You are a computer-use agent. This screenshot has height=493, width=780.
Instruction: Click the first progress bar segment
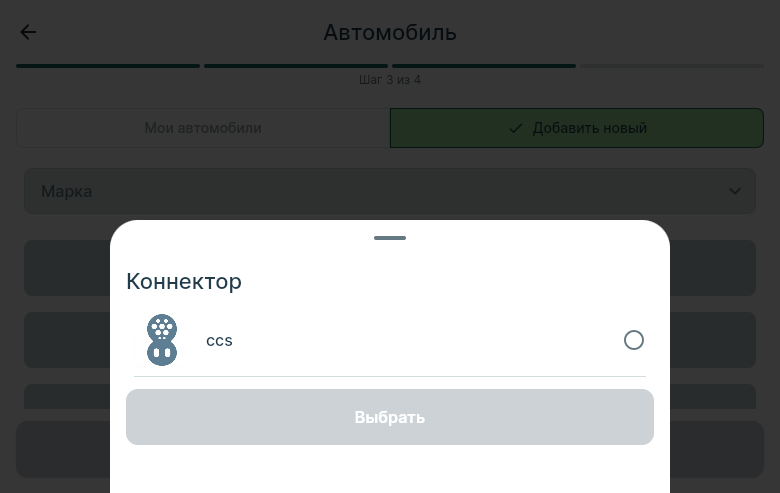click(108, 66)
